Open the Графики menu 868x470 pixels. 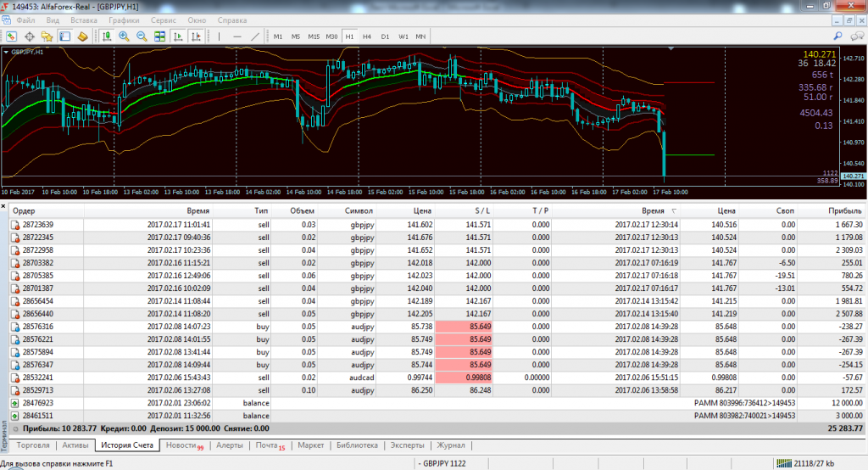pyautogui.click(x=125, y=19)
